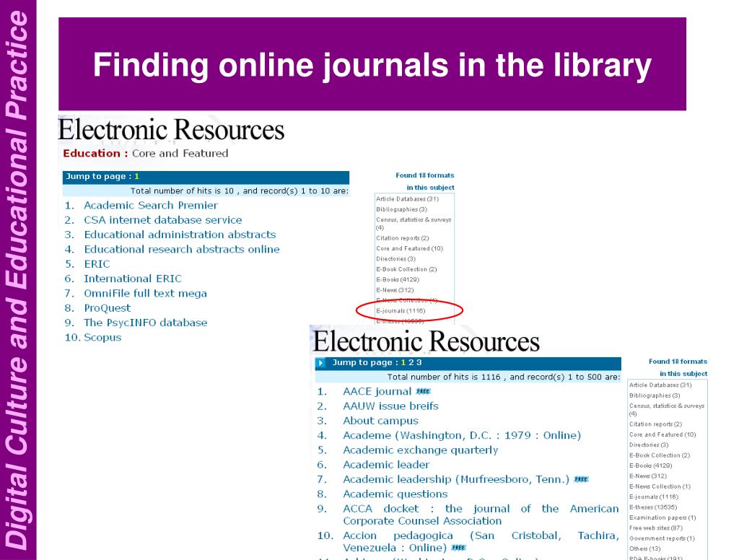The width and height of the screenshot is (739, 560).
Task: Click E-journals (1116) in lower formats list
Action: pyautogui.click(x=654, y=496)
